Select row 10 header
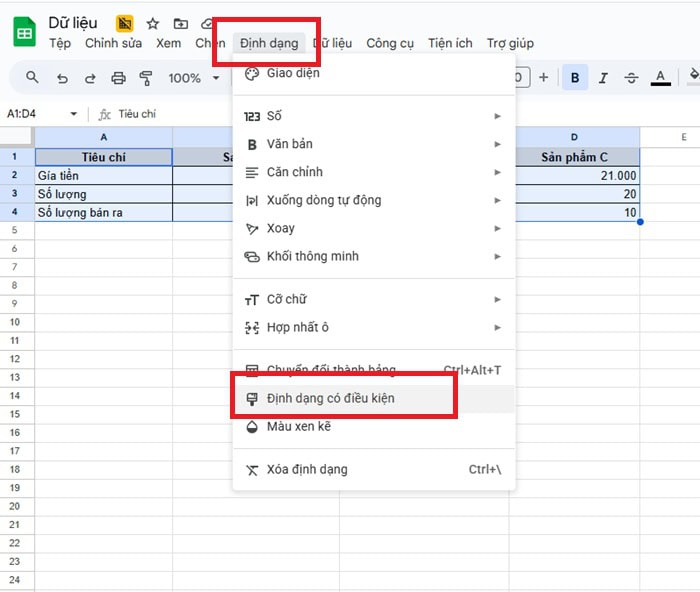Image resolution: width=700 pixels, height=592 pixels. pos(15,322)
